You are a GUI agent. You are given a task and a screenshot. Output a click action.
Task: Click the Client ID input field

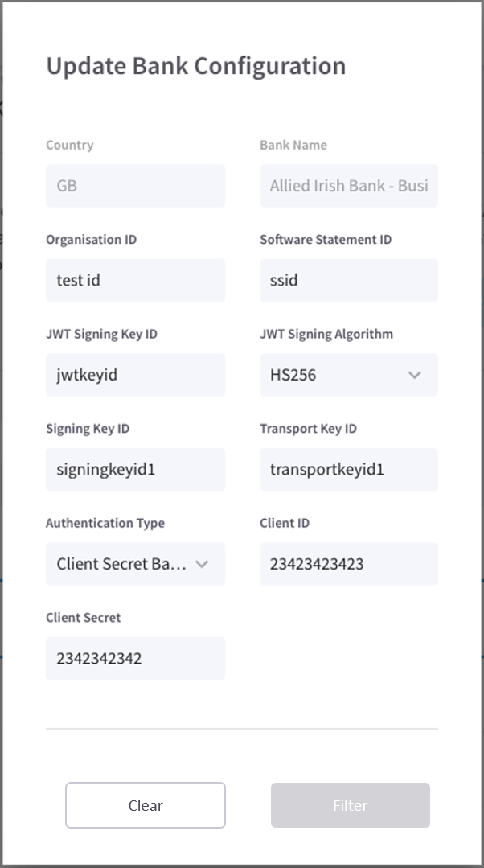pyautogui.click(x=348, y=564)
